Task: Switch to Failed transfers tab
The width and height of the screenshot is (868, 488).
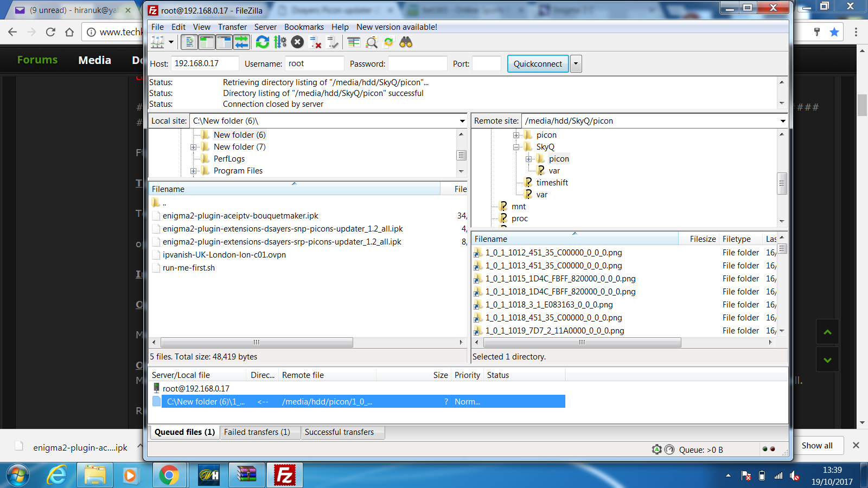Action: 257,432
